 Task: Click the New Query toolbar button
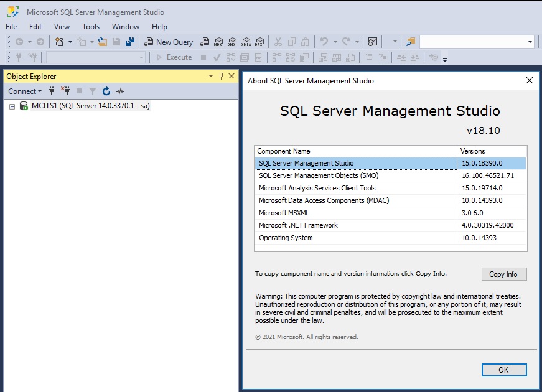169,42
